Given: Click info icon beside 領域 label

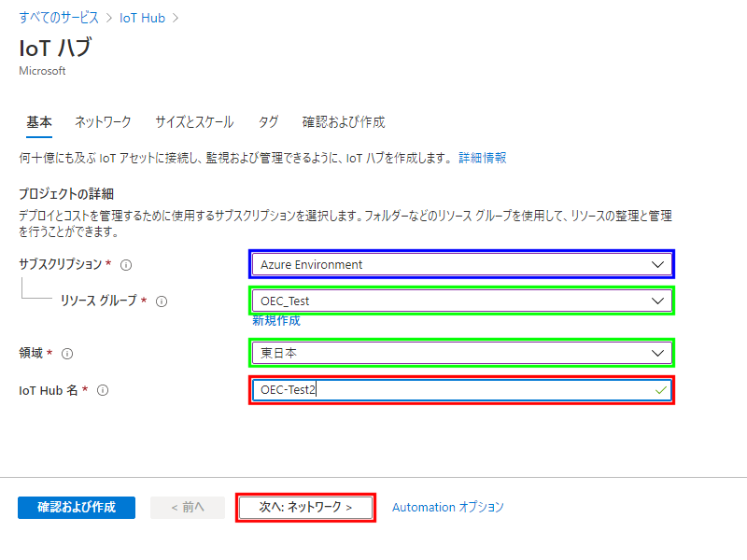Looking at the screenshot, I should click(67, 354).
